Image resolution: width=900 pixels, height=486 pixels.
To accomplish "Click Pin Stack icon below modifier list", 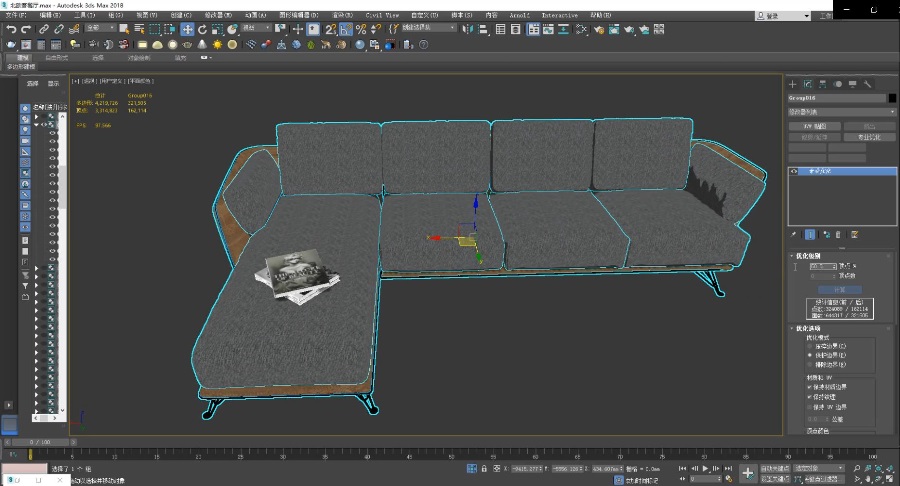I will pyautogui.click(x=794, y=234).
